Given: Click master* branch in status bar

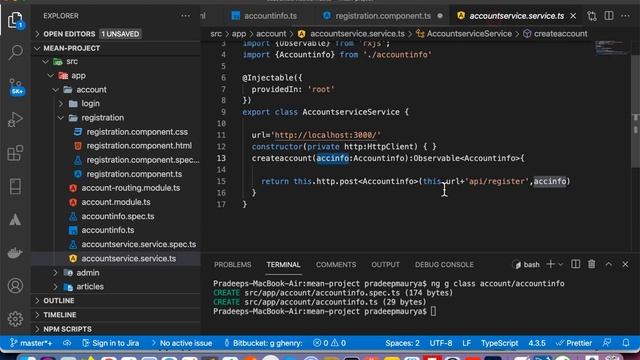Looking at the screenshot, I should [x=31, y=343].
